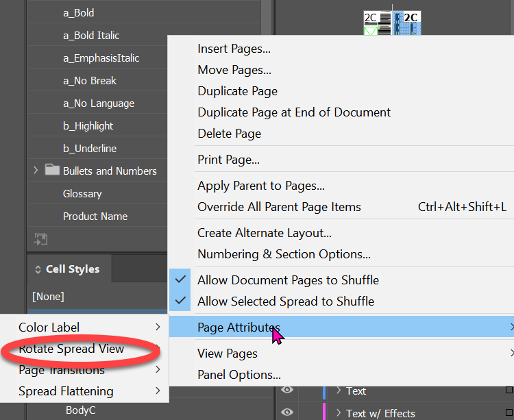514x420 pixels.
Task: Toggle Allow Document Pages to Shuffle
Action: pyautogui.click(x=288, y=280)
